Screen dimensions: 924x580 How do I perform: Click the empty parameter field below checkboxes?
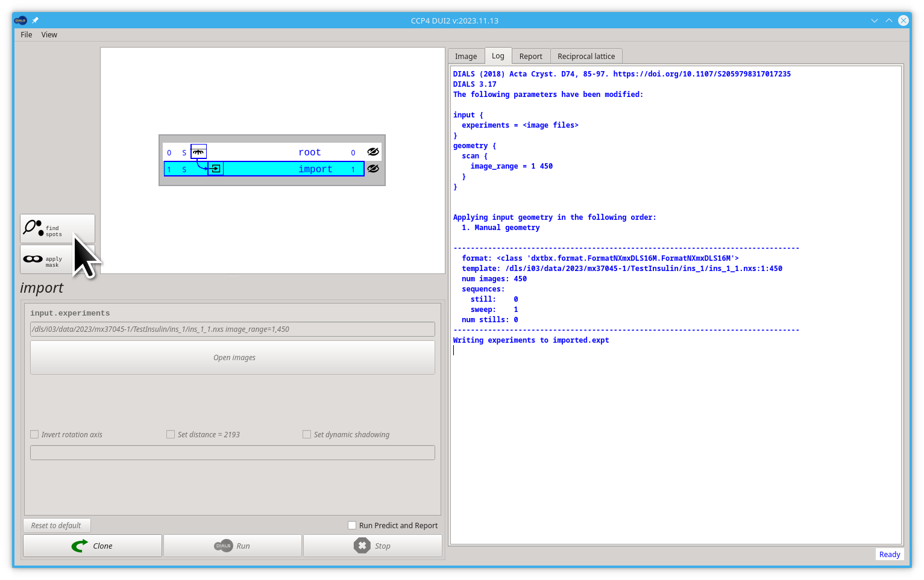tap(233, 453)
